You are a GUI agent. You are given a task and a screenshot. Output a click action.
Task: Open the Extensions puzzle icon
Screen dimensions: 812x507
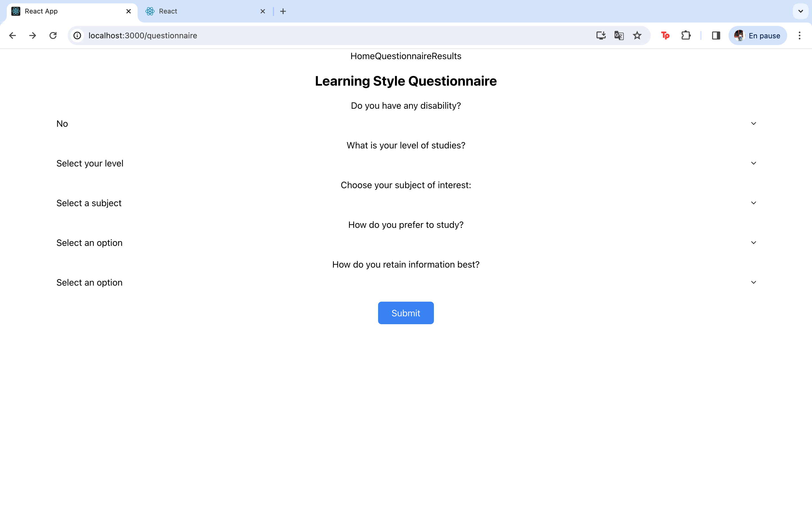[x=686, y=35]
